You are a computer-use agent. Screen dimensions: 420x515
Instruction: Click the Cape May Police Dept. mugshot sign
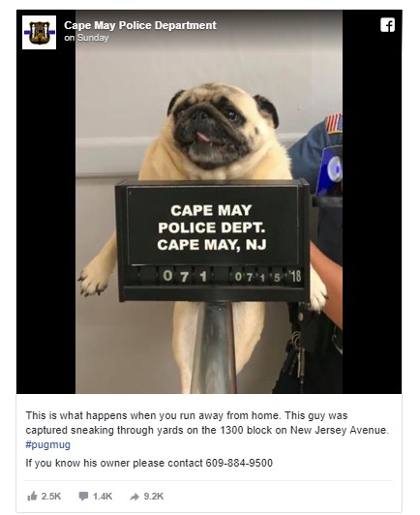[212, 240]
